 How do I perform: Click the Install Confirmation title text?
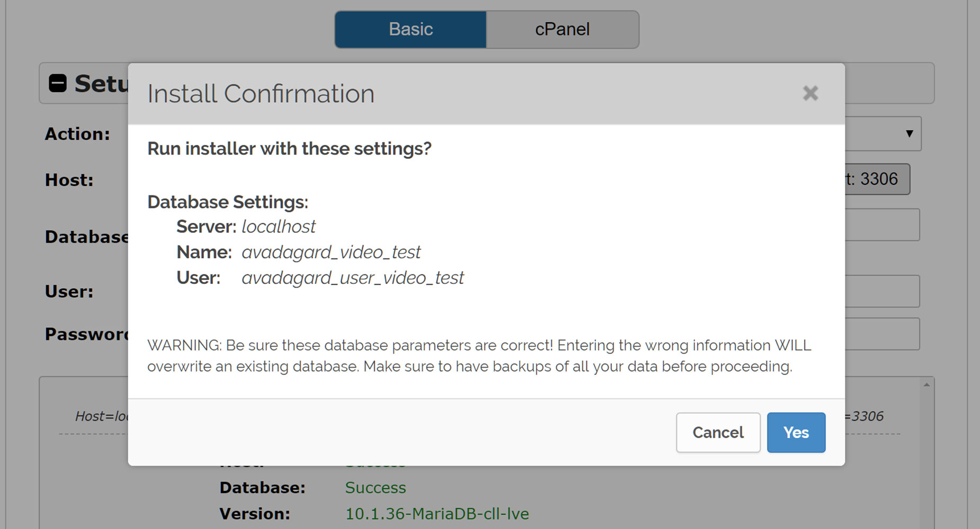(261, 94)
